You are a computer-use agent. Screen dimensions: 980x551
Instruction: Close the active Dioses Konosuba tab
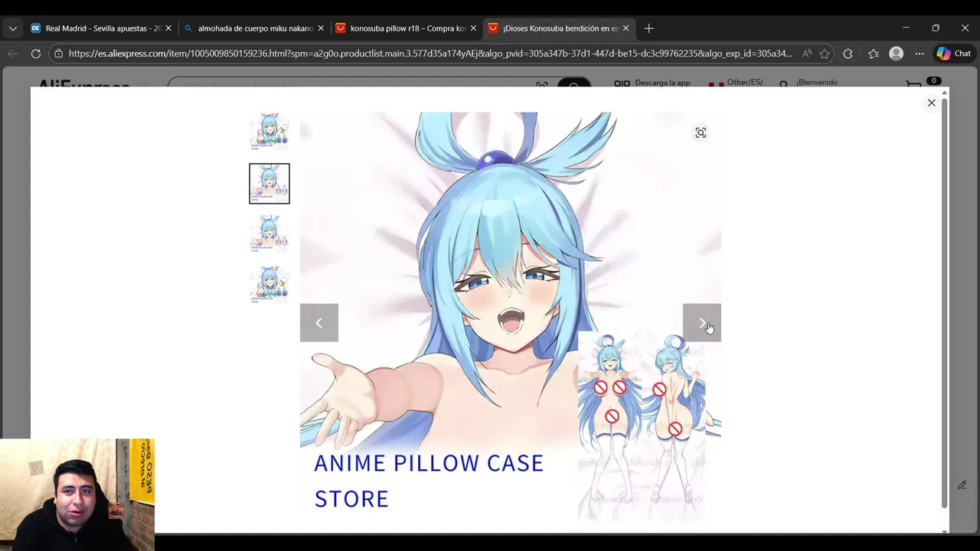[x=626, y=28]
